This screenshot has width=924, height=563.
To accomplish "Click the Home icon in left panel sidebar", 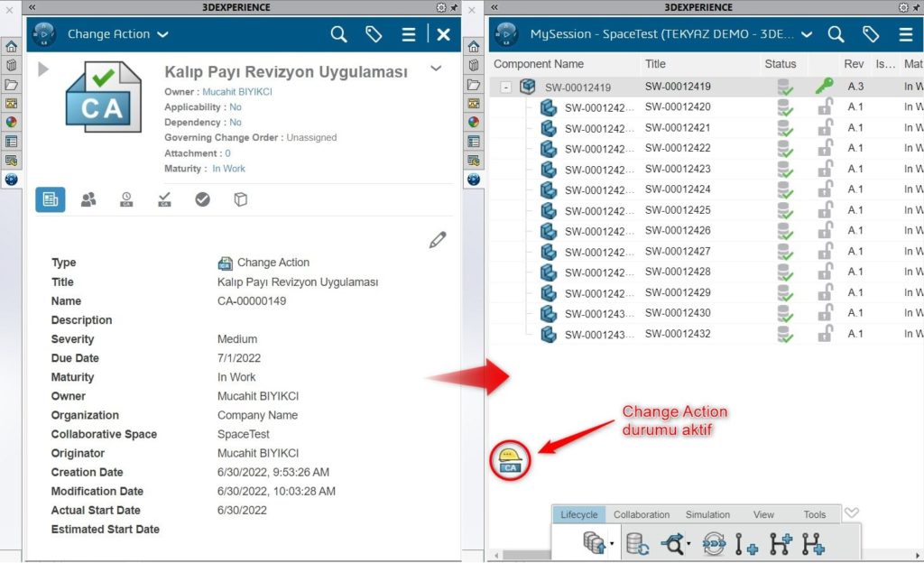I will coord(11,47).
